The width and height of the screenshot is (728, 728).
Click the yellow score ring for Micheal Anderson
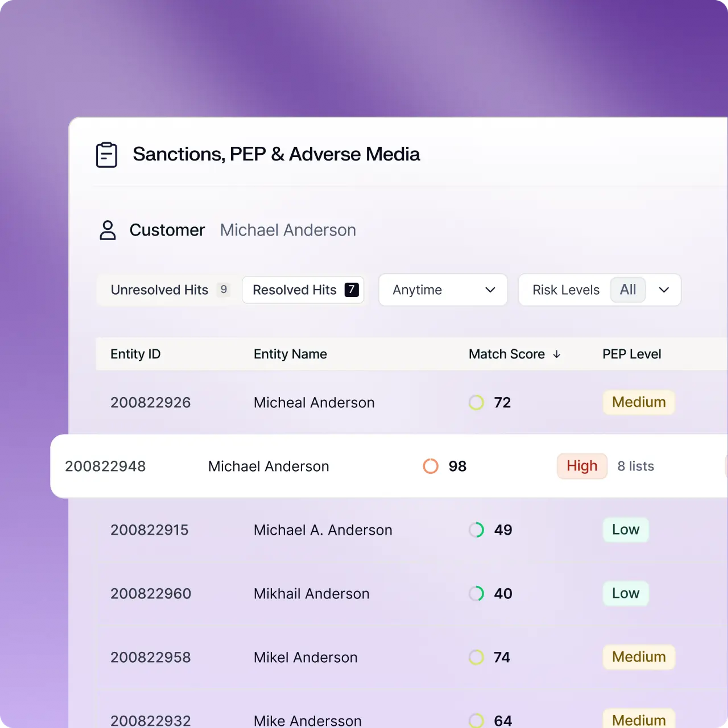476,402
